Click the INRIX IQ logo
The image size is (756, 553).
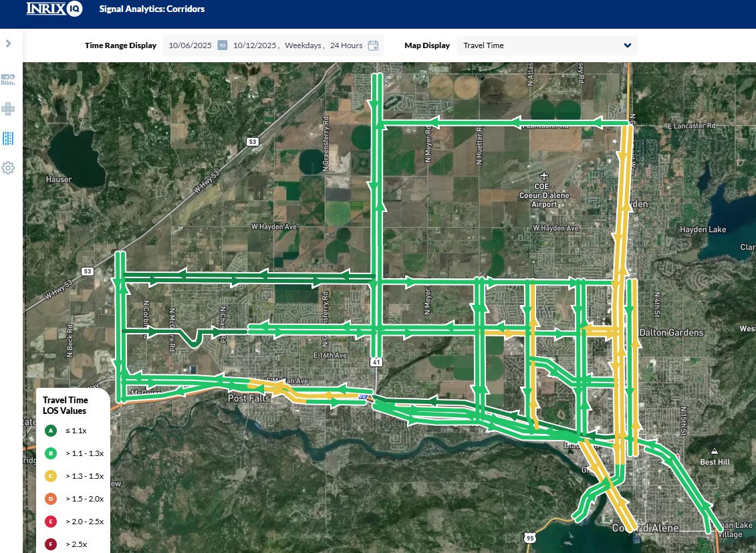(53, 9)
